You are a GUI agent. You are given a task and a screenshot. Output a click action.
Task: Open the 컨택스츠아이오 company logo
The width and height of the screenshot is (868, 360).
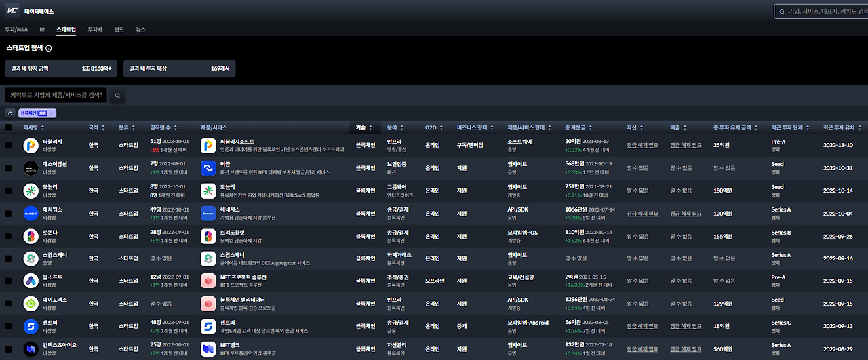pos(31,349)
